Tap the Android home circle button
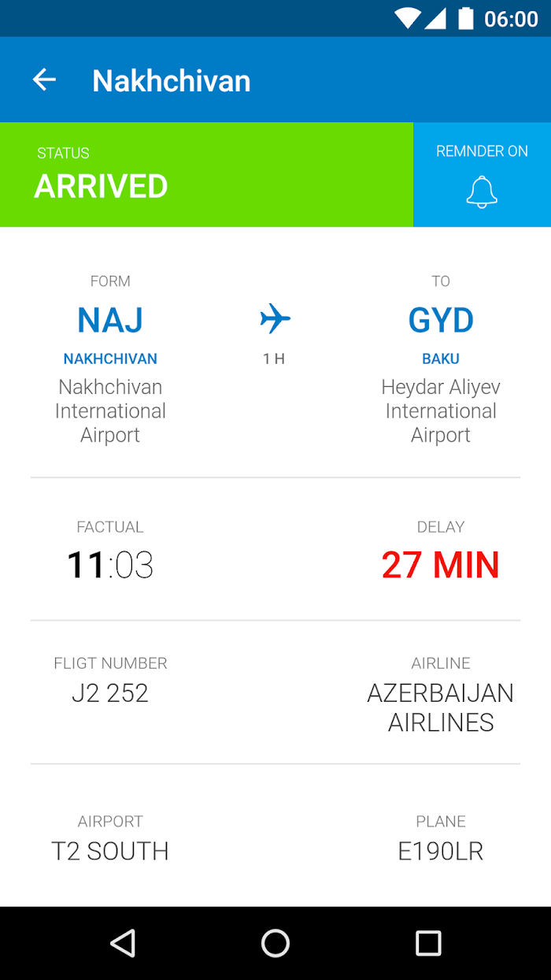Screen dimensions: 551x980 (275, 943)
